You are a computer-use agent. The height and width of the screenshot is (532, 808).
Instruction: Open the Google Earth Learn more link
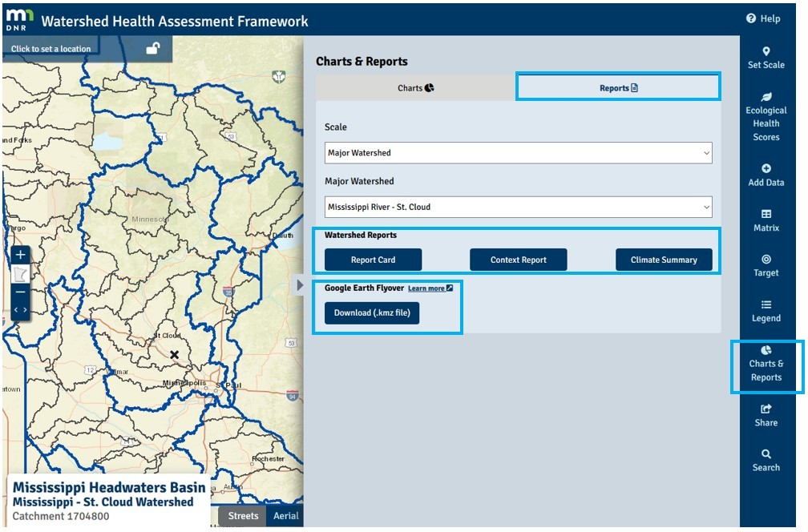(430, 288)
